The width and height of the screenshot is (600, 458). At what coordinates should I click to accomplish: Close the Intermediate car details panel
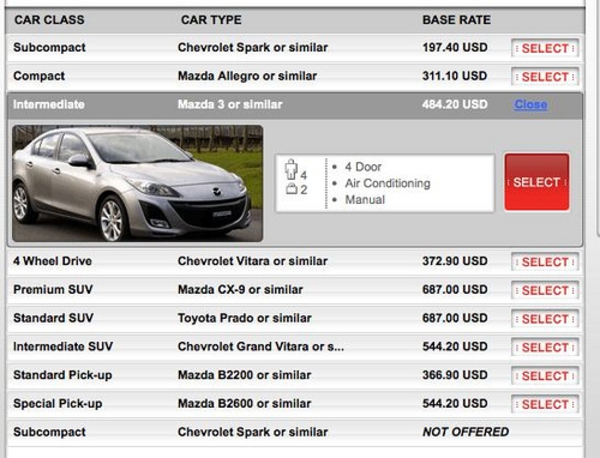click(x=530, y=105)
